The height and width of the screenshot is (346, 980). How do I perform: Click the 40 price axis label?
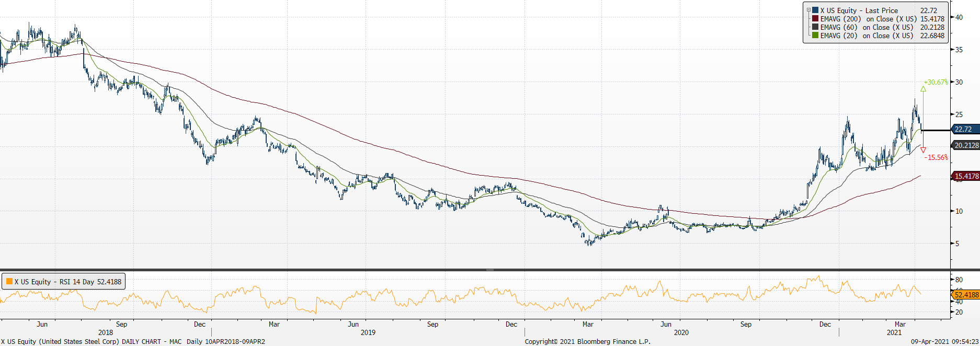click(x=959, y=17)
